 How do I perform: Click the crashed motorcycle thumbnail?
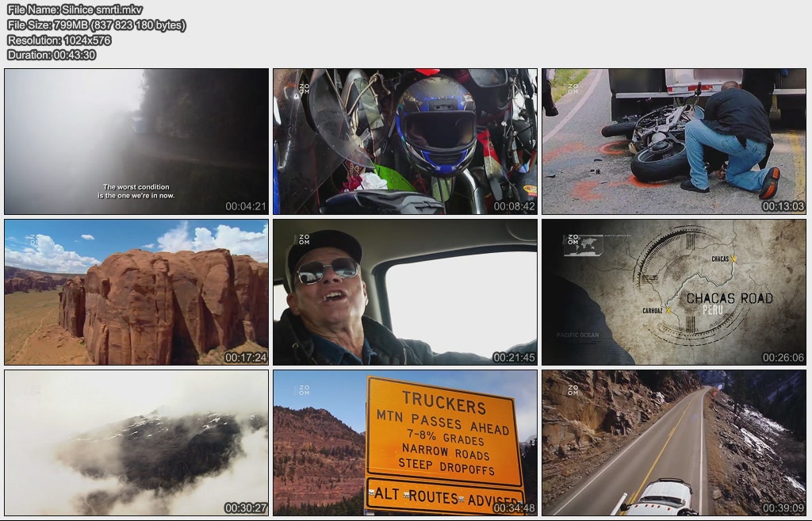[x=673, y=141]
